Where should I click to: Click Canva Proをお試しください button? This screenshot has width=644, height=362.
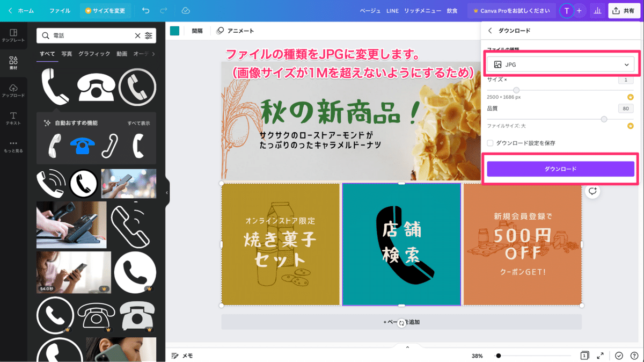tap(511, 11)
